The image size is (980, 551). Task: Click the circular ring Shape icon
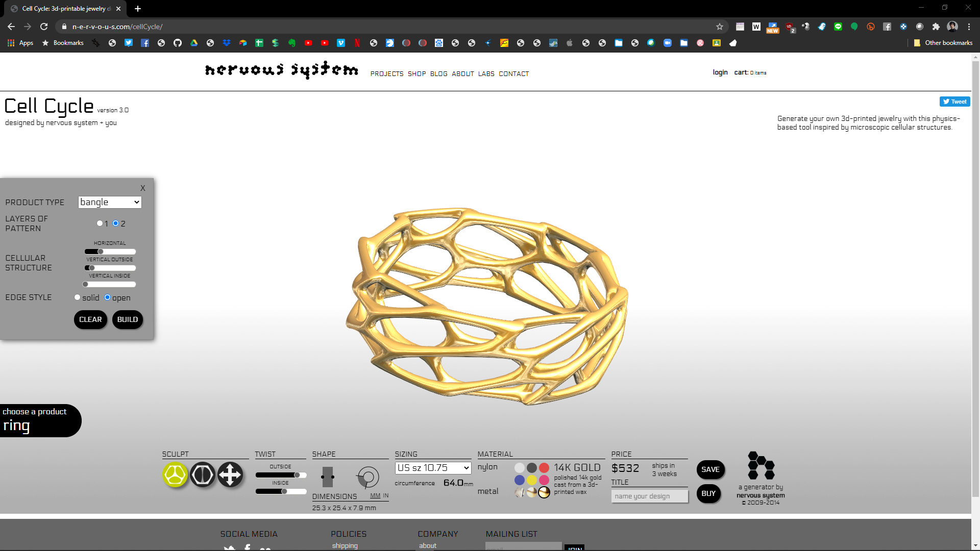tap(367, 478)
